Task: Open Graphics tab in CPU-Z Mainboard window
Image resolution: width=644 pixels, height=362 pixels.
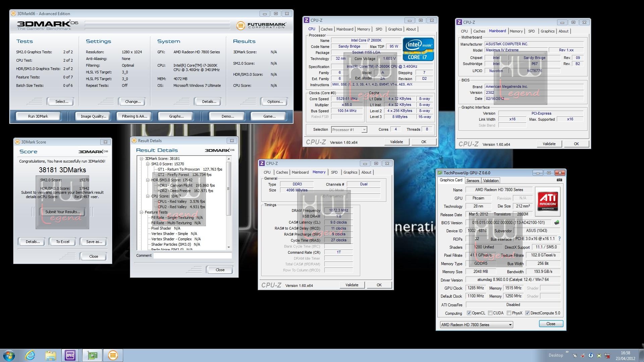Action: tap(547, 31)
